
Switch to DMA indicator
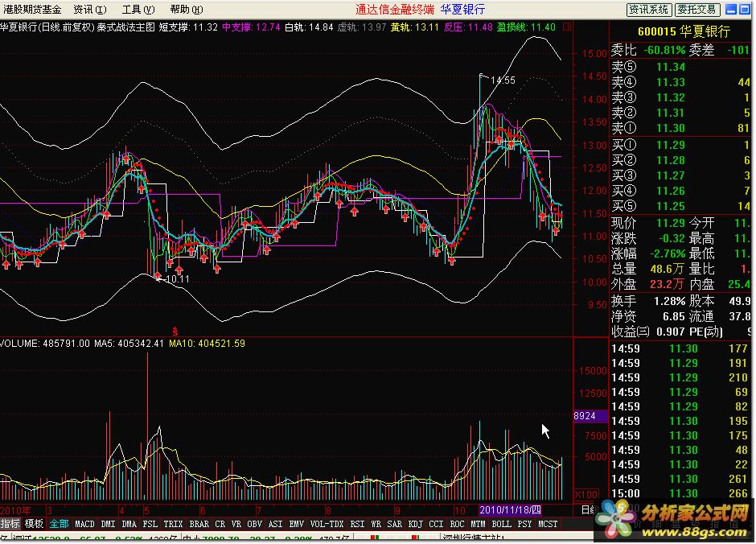pos(129,524)
